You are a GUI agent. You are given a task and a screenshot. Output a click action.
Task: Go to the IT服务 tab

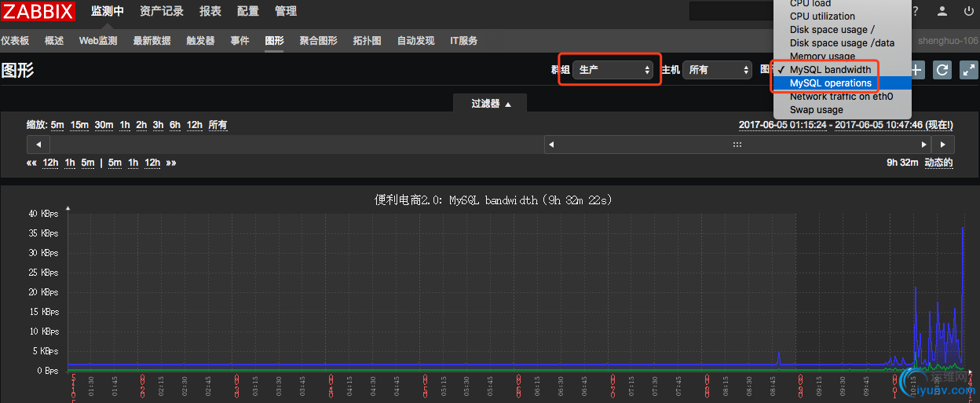click(463, 41)
